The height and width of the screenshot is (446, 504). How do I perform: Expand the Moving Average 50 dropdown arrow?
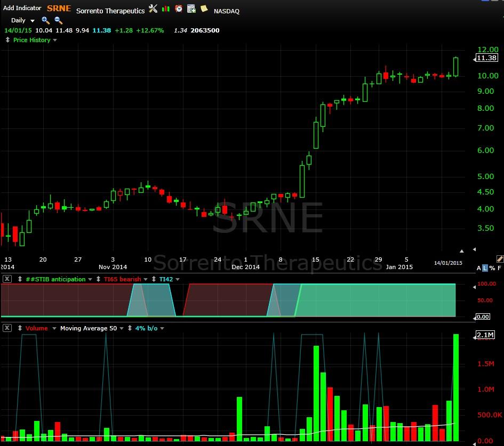122,328
